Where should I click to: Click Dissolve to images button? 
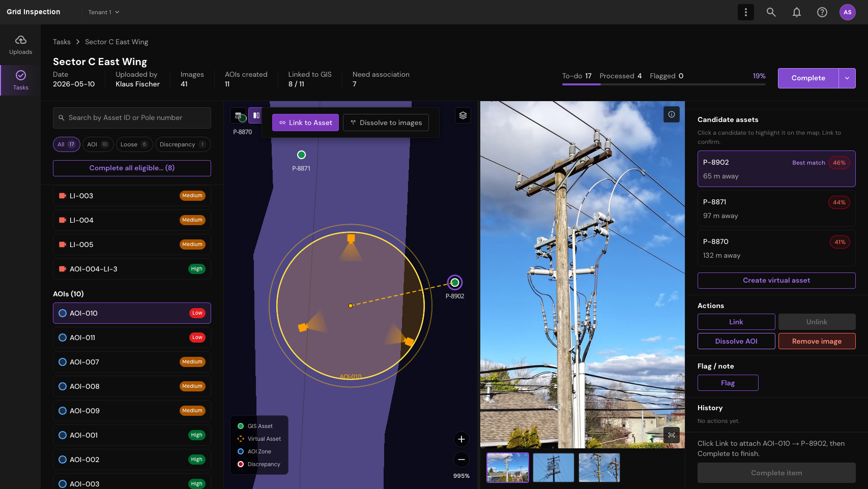tap(386, 123)
